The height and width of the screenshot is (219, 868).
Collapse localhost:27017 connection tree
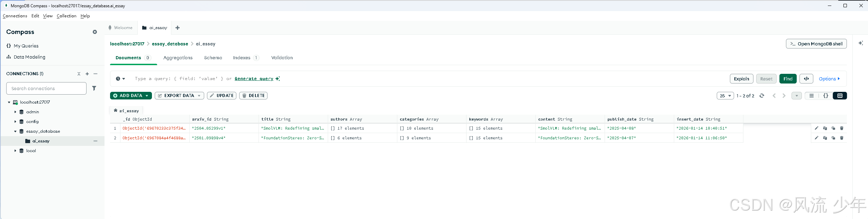coord(9,102)
